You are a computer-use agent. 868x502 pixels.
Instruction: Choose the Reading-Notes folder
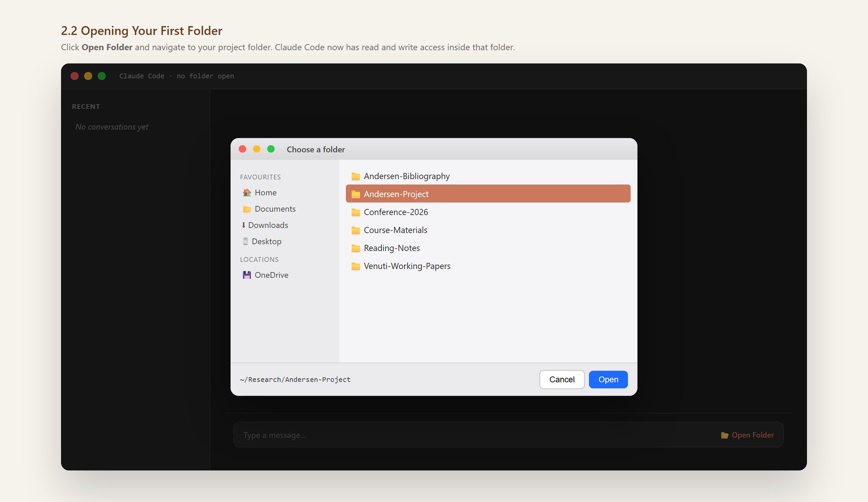(488, 248)
